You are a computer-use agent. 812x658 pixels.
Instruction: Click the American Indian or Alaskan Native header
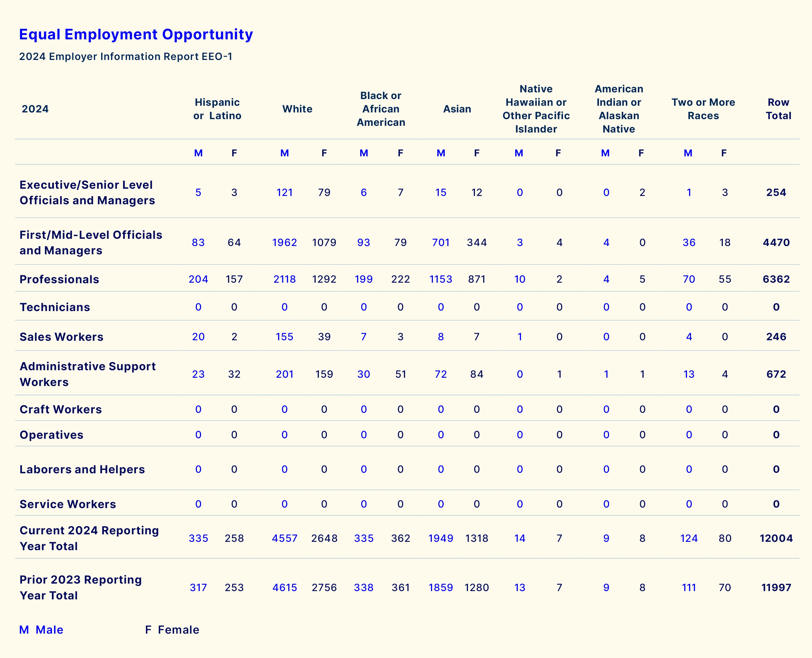[x=619, y=109]
